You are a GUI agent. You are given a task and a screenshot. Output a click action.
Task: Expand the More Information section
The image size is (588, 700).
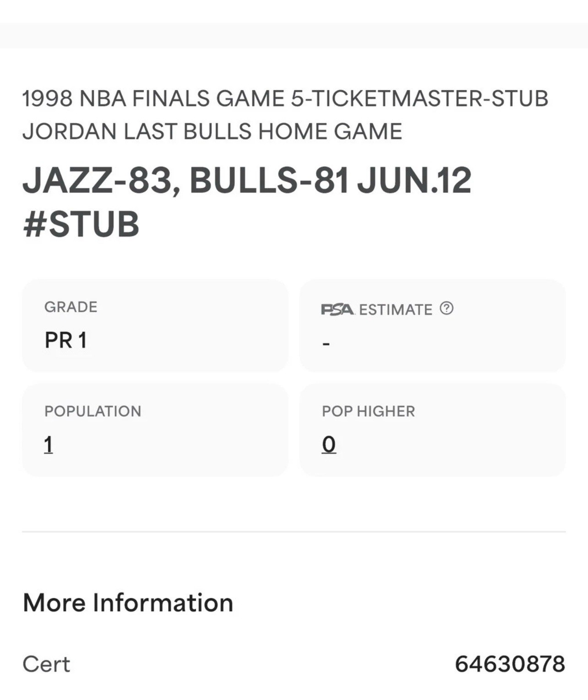coord(127,602)
